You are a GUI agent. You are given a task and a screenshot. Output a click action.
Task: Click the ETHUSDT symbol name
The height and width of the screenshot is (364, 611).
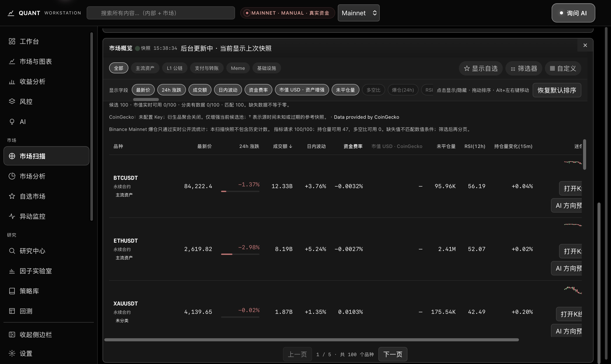click(126, 241)
